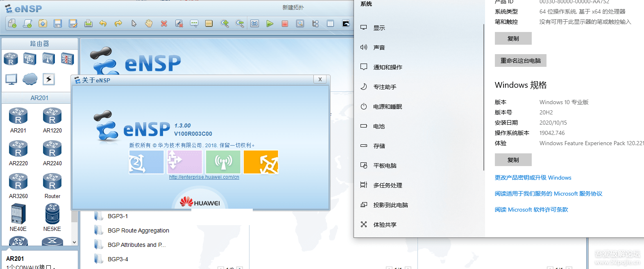Create a new topology from the toolbar

tap(12, 23)
